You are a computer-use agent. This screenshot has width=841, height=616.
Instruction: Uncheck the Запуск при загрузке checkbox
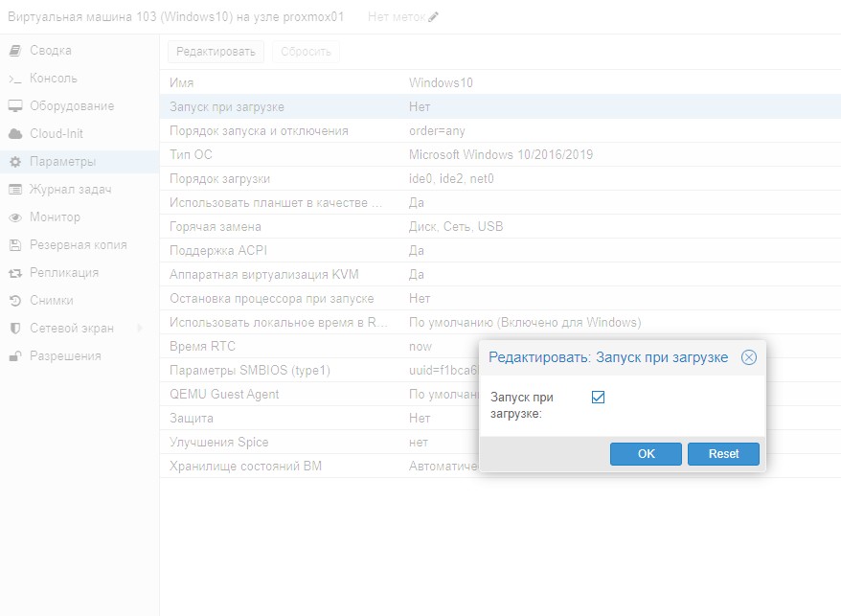(599, 398)
